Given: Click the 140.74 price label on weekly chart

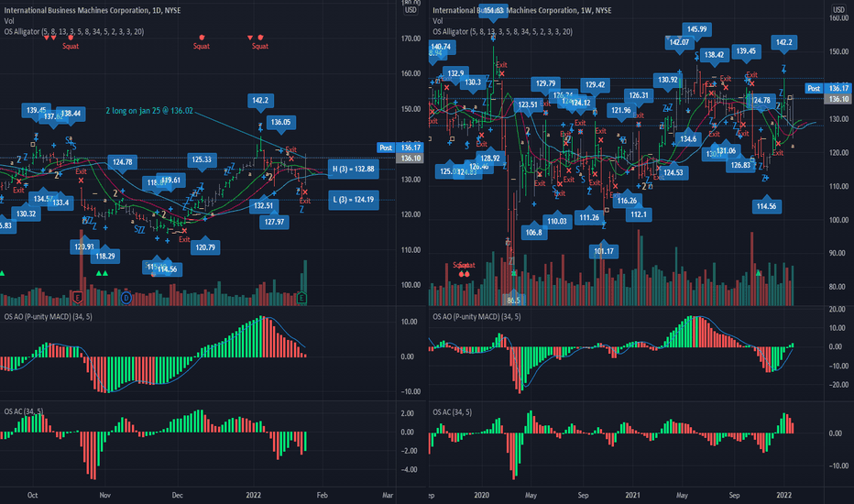Looking at the screenshot, I should pos(441,47).
